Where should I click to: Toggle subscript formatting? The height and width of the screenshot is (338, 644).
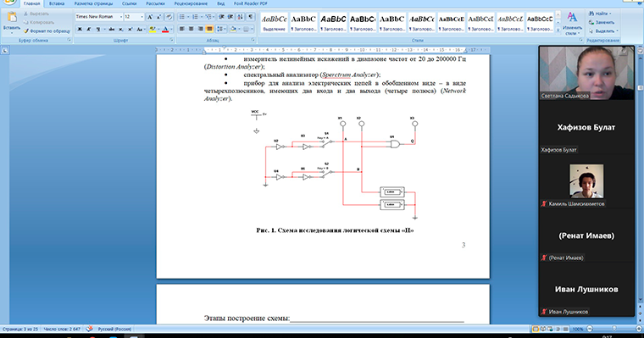point(120,29)
